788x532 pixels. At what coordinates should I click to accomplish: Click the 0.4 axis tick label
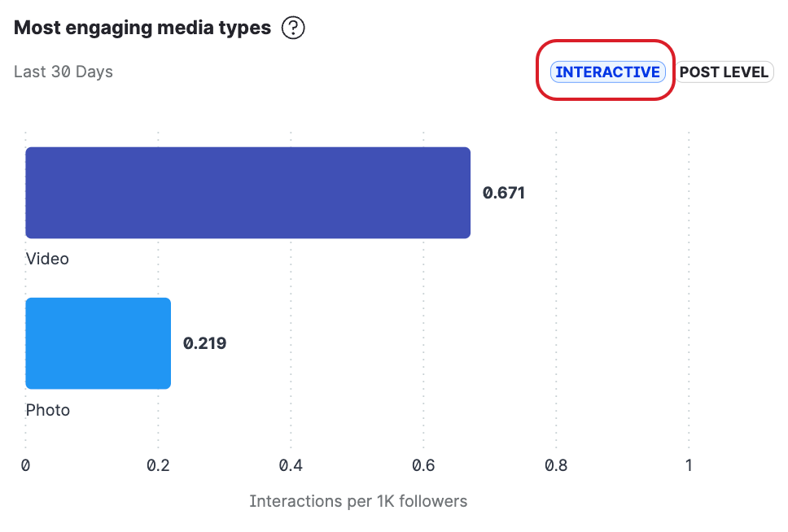pyautogui.click(x=291, y=466)
